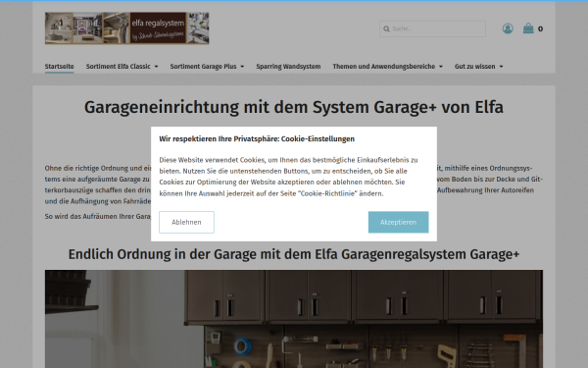The image size is (588, 368).
Task: Click the elfa regalsystem logo banner
Action: (x=126, y=28)
